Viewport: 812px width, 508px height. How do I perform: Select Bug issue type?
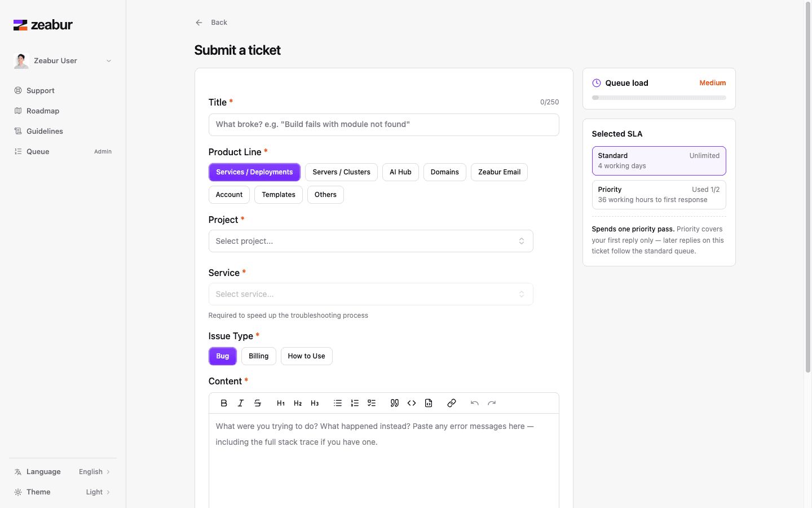pyautogui.click(x=223, y=356)
